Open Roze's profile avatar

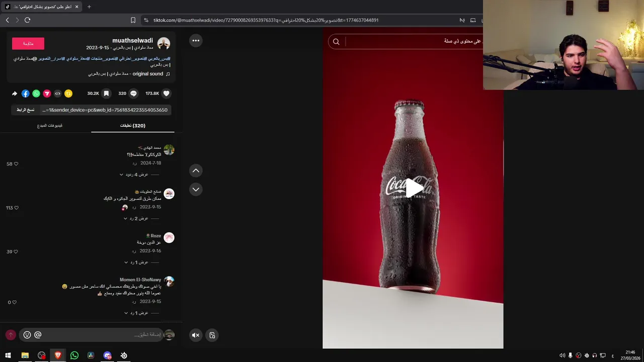click(169, 237)
